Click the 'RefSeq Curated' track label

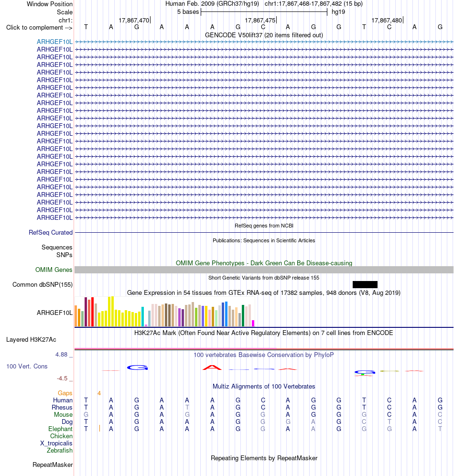click(x=51, y=233)
